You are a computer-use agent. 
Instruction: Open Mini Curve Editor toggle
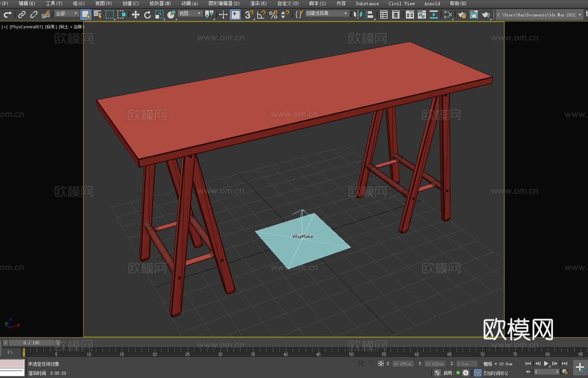10,352
